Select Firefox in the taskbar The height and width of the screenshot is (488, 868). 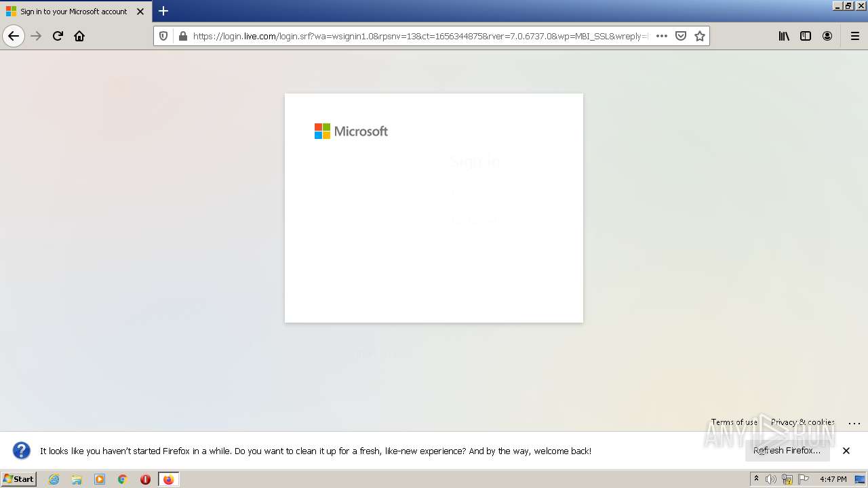[x=168, y=479]
